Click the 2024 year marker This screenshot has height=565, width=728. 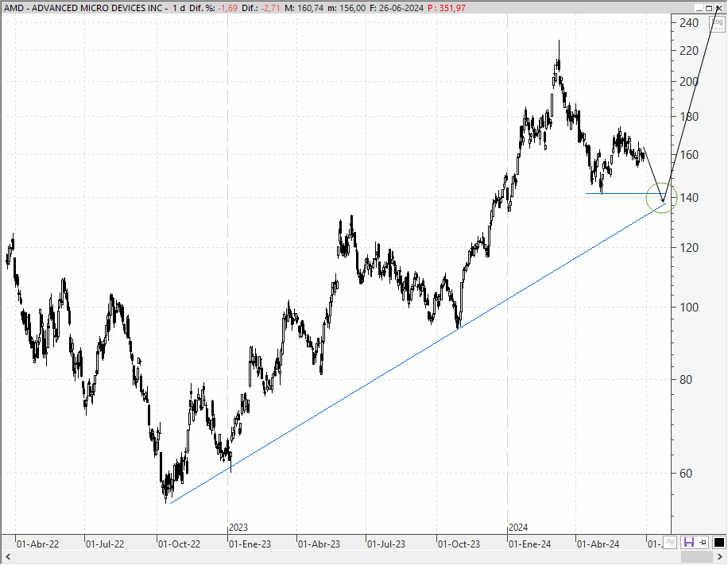click(518, 528)
